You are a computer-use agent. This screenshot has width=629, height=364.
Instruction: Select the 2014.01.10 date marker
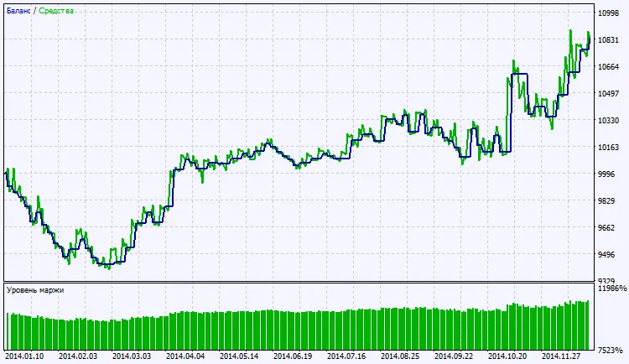pos(25,356)
